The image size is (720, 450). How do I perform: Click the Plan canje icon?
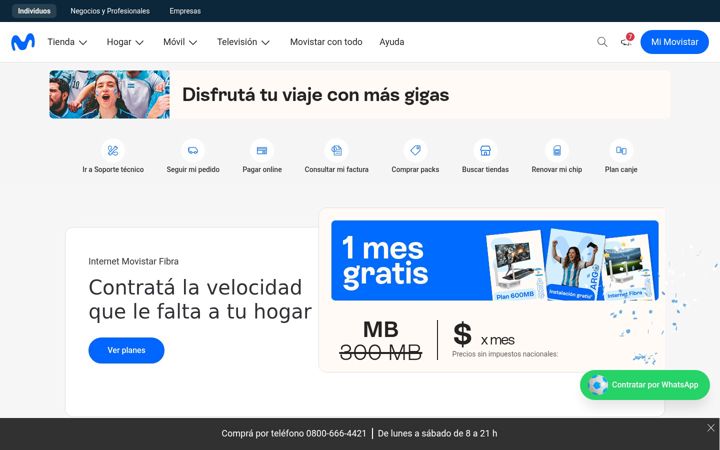[621, 150]
